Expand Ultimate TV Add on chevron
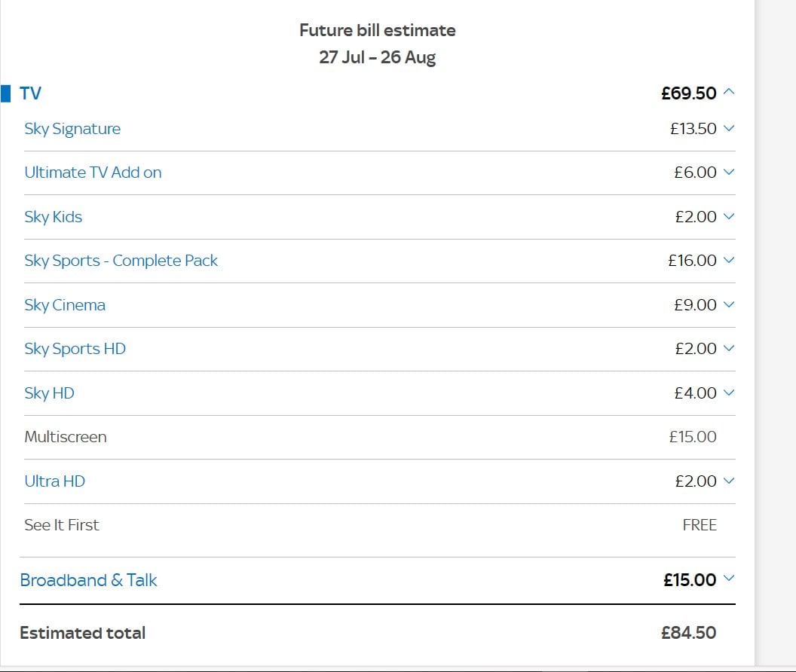The image size is (796, 672). (x=729, y=172)
